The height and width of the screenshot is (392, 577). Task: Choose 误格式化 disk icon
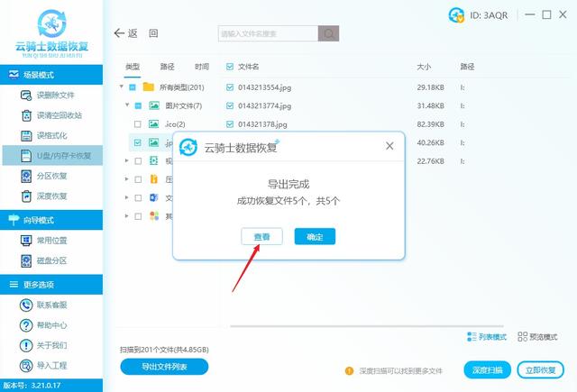[x=26, y=136]
